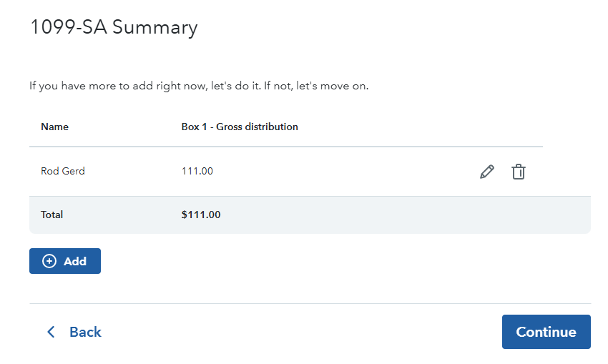Open the 111.00 gross distribution amount link
Image resolution: width=608 pixels, height=364 pixels.
click(x=197, y=171)
